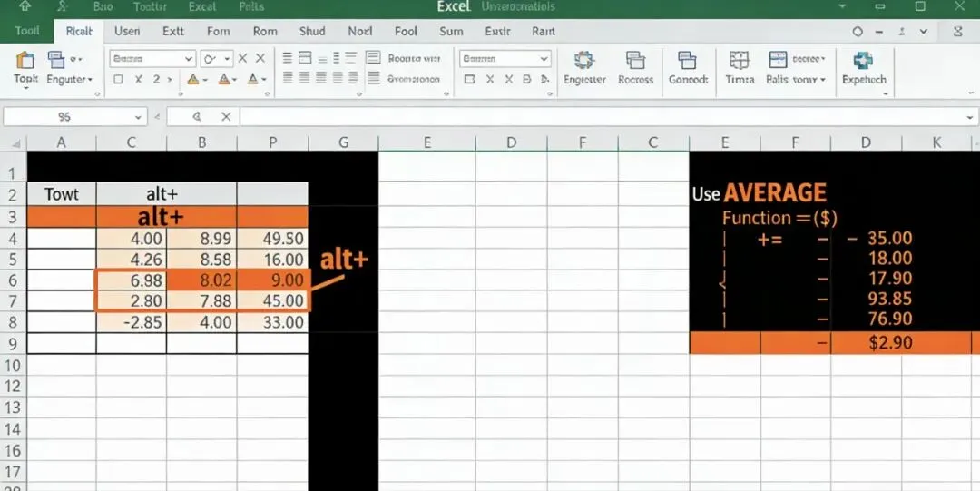Image resolution: width=980 pixels, height=491 pixels.
Task: Click the rightmost orange A color button
Action: tap(252, 80)
